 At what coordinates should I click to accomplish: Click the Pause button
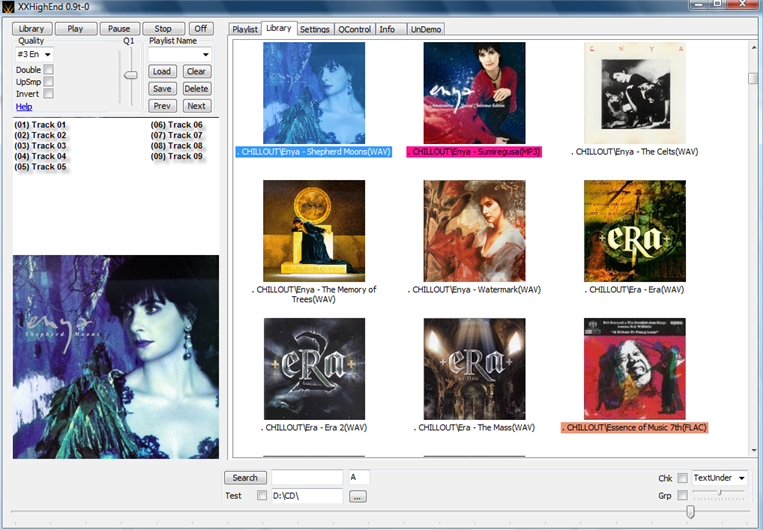point(119,29)
